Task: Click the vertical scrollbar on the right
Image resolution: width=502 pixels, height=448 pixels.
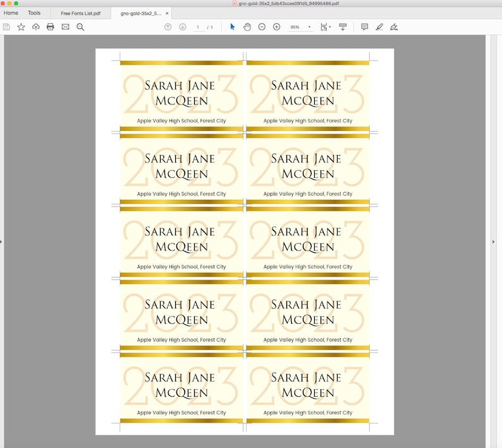Action: (x=488, y=242)
